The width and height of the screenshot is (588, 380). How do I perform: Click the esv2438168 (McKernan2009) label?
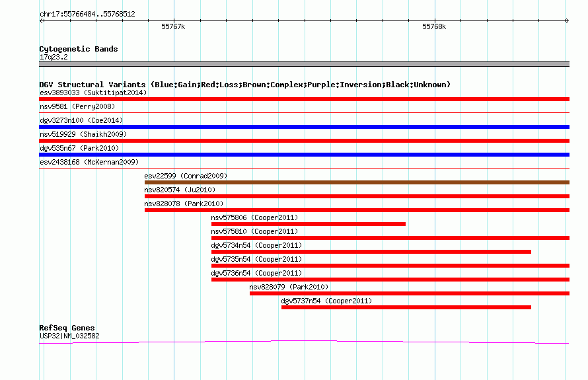point(89,162)
